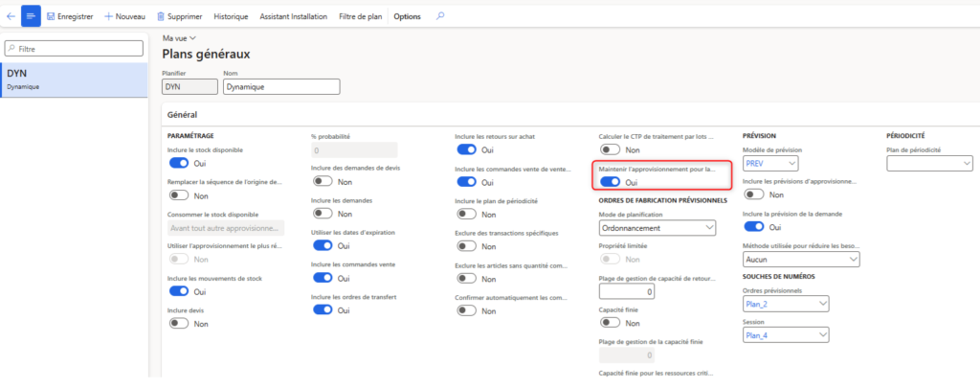The height and width of the screenshot is (388, 980).
Task: Go back with the left arrow icon
Action: coord(10,16)
